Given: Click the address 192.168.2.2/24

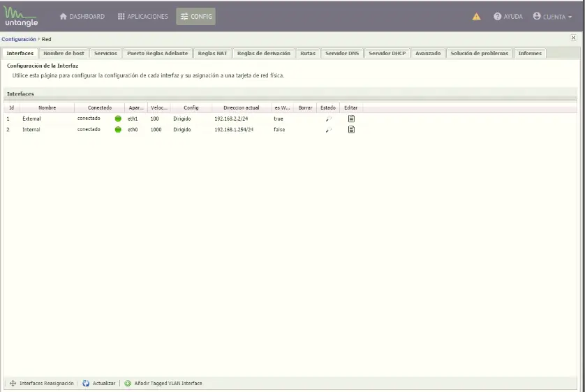Looking at the screenshot, I should tap(231, 119).
